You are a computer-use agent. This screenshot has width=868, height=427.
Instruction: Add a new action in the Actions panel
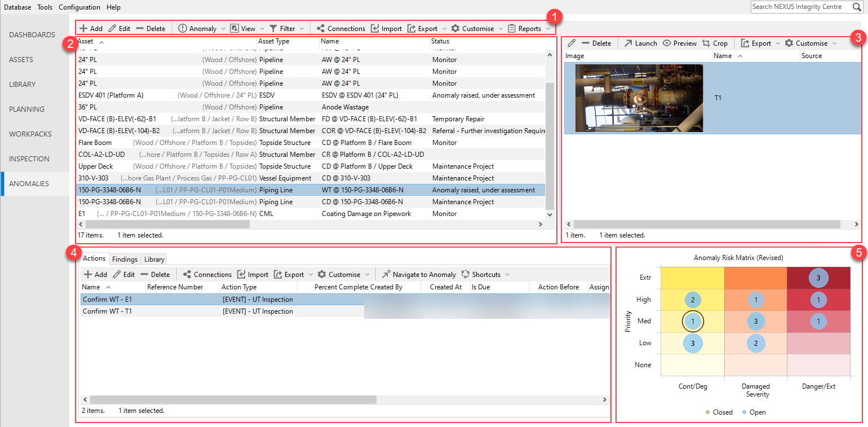click(95, 275)
